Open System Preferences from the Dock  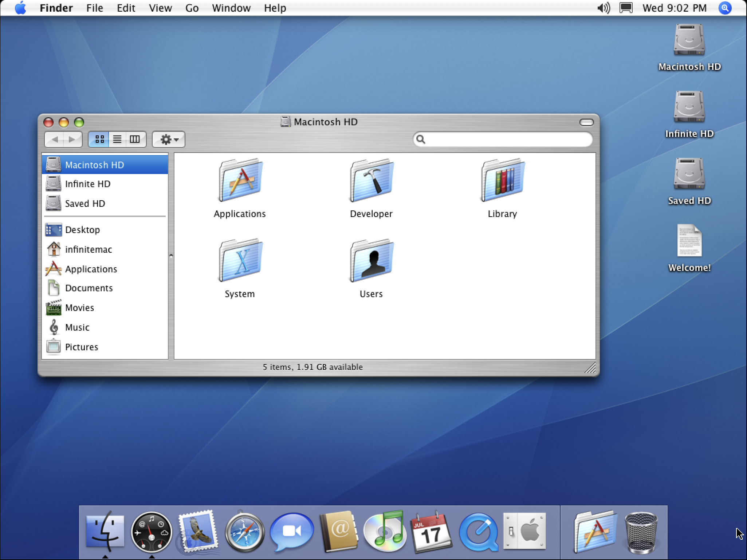(524, 532)
